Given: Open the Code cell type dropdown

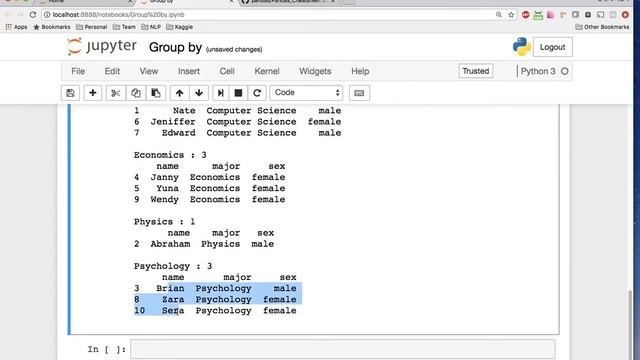Looking at the screenshot, I should click(x=306, y=93).
